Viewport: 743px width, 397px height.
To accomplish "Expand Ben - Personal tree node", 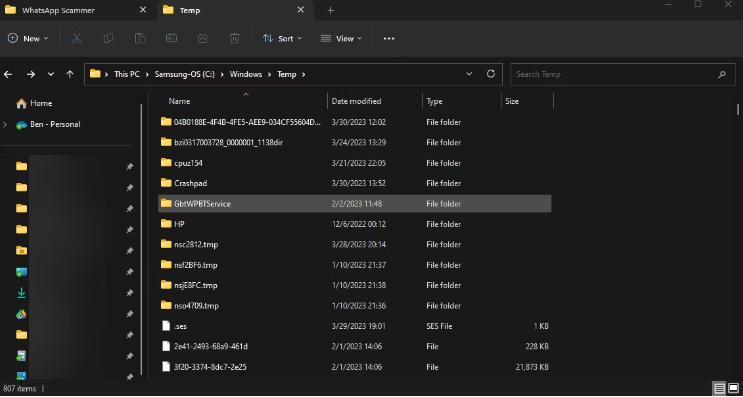I will coord(5,125).
